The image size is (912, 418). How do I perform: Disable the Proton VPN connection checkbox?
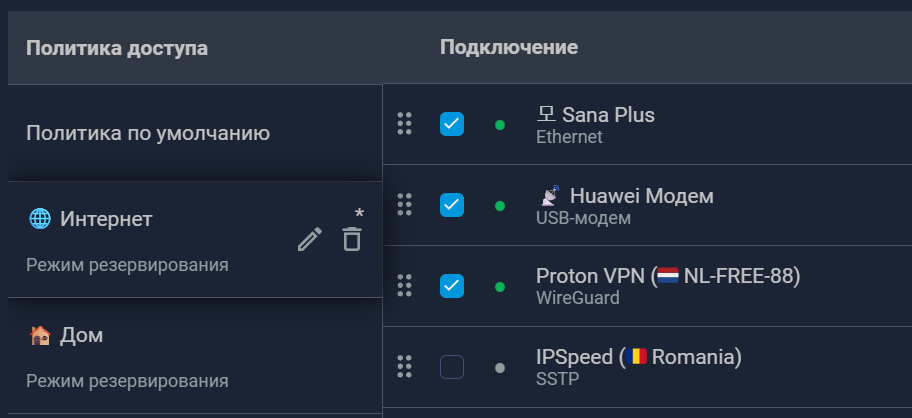452,285
